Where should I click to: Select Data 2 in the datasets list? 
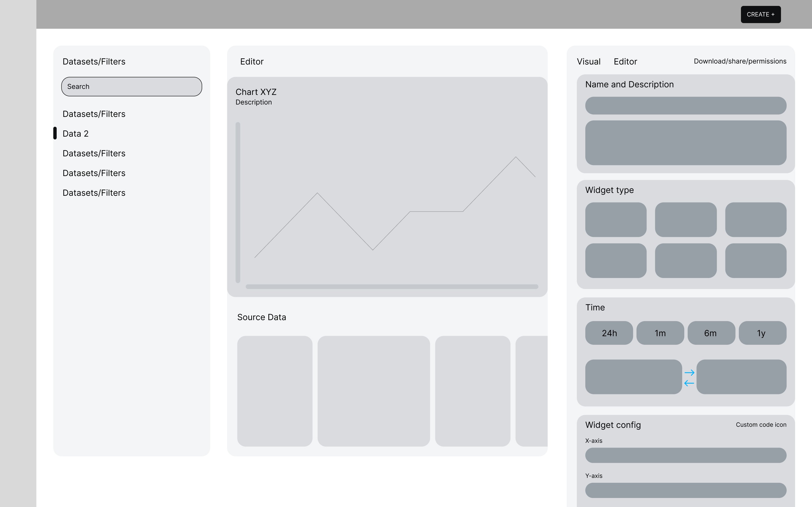click(76, 134)
